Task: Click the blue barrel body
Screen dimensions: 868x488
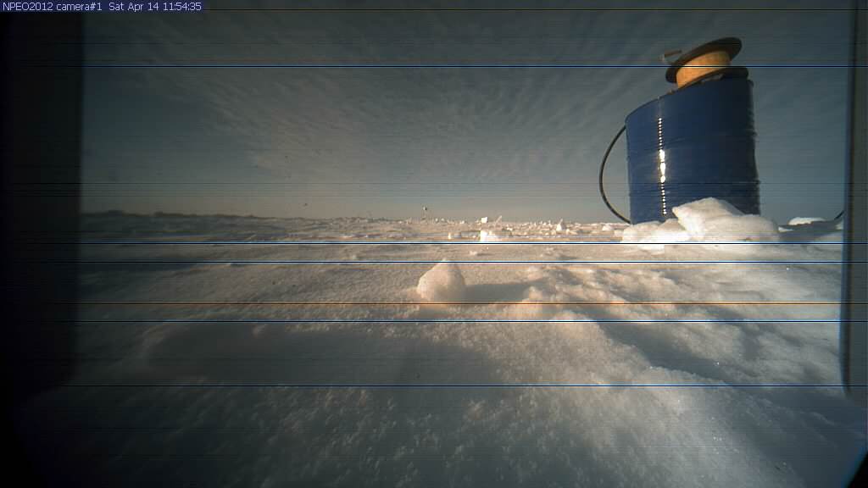Action: click(x=693, y=148)
